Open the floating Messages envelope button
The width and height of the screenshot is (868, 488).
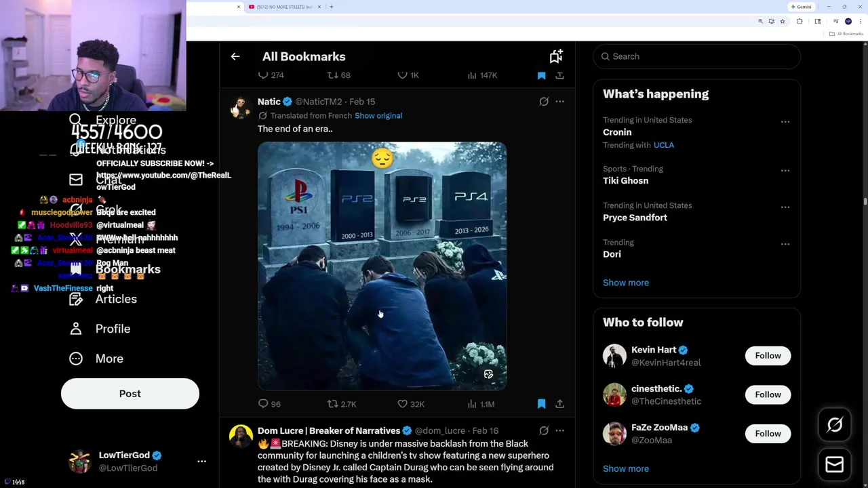coord(834,465)
